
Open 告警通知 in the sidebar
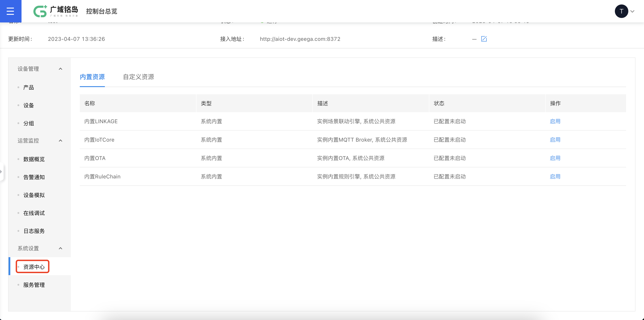pyautogui.click(x=34, y=177)
